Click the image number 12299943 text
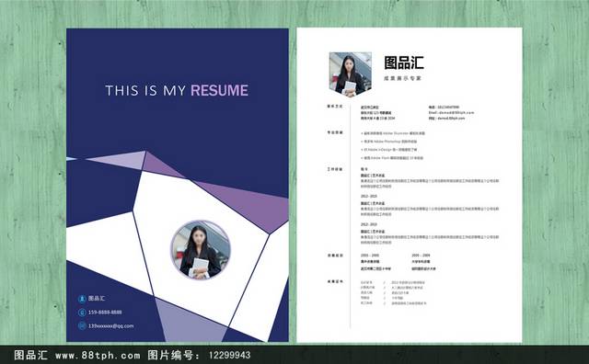The height and width of the screenshot is (364, 589). click(x=229, y=356)
